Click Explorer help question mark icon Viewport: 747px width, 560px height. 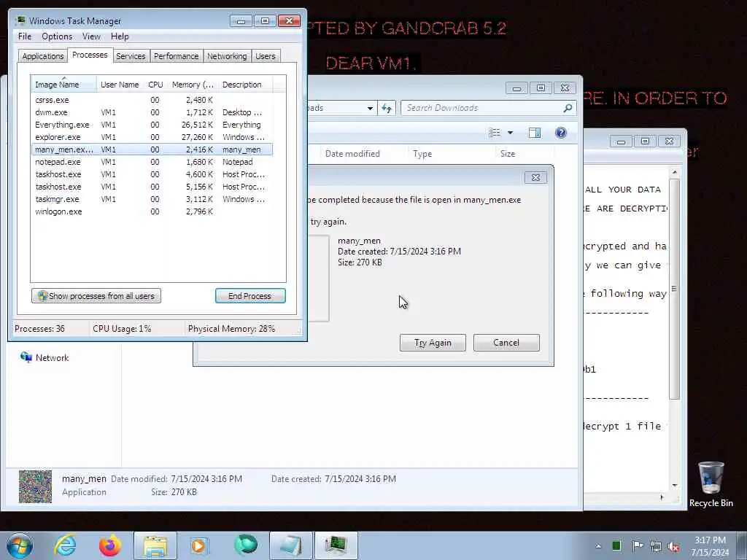tap(561, 133)
